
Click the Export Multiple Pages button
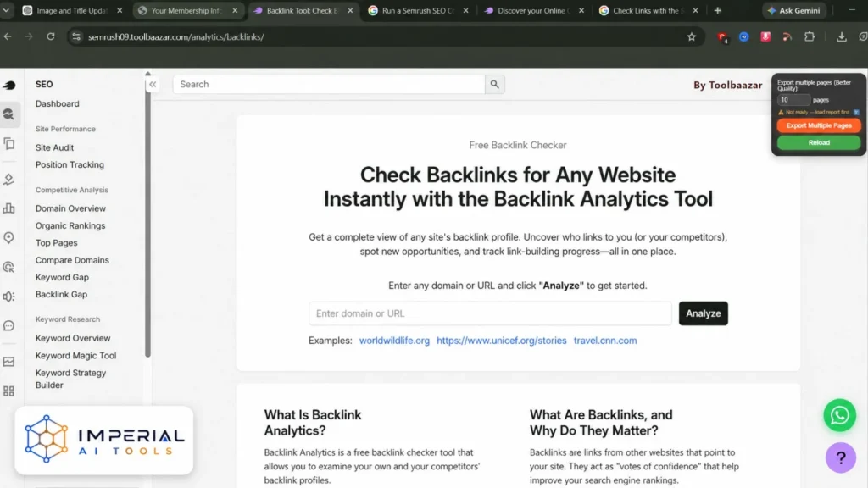[819, 125]
